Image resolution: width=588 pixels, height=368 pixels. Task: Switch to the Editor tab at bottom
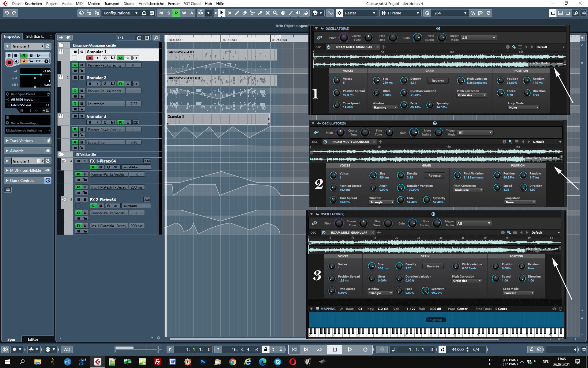[33, 339]
